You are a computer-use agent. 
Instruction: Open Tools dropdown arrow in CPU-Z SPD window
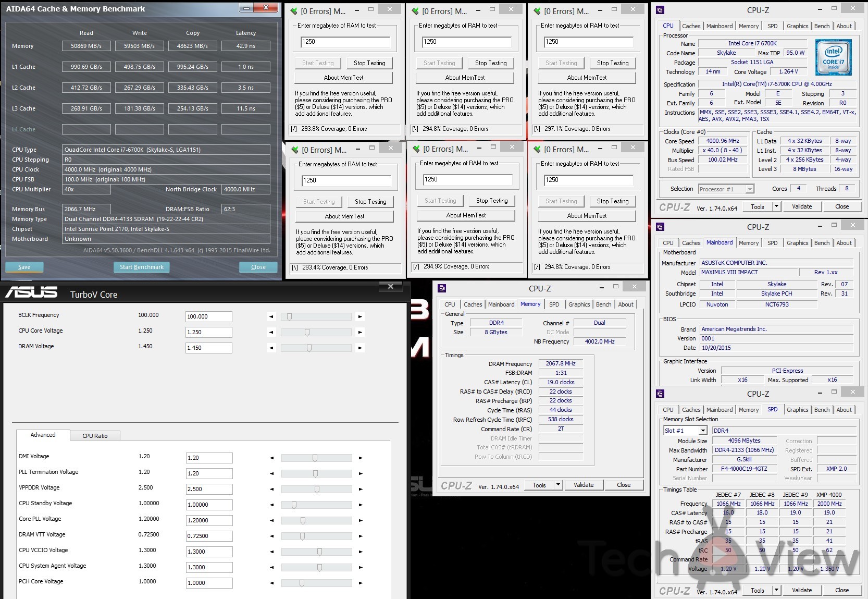tap(776, 590)
